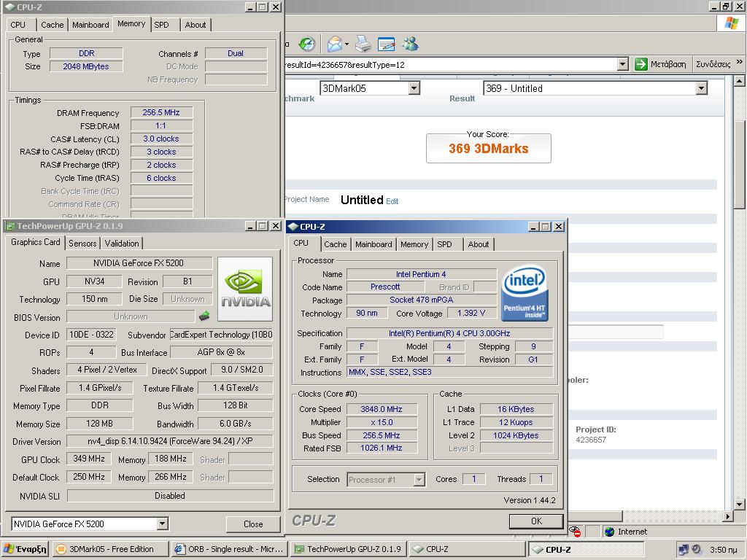The width and height of the screenshot is (747, 560).
Task: Select Cache tab in front CPU-Z window
Action: click(x=336, y=244)
